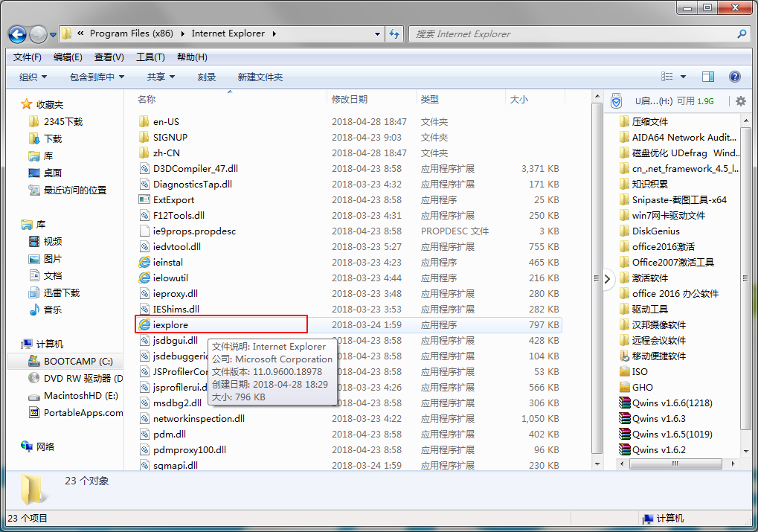The image size is (758, 532).
Task: Select the en-US folder icon
Action: pyautogui.click(x=144, y=121)
